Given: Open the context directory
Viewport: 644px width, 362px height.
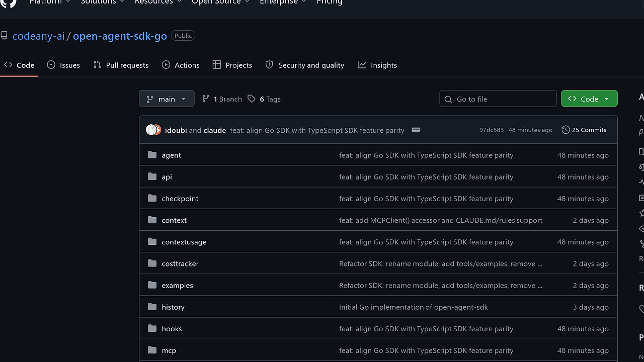Looking at the screenshot, I should coord(174,220).
